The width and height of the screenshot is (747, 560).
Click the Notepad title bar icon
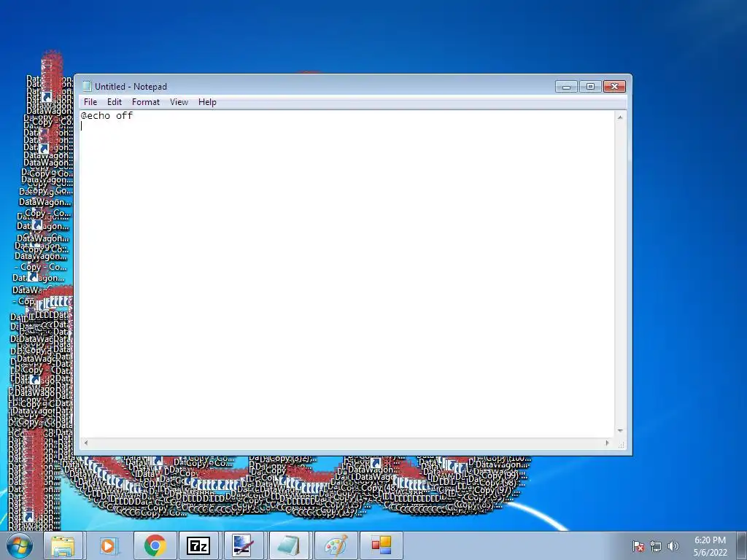(87, 86)
